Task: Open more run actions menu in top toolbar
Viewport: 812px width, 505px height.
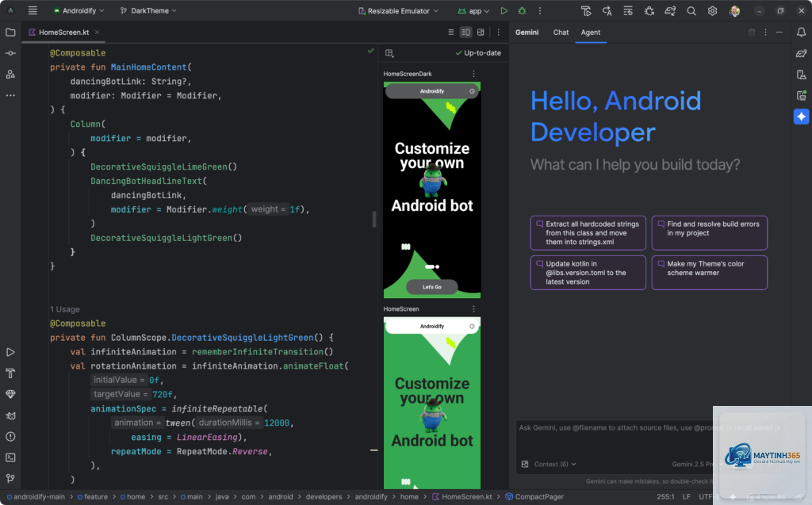Action: click(x=539, y=10)
